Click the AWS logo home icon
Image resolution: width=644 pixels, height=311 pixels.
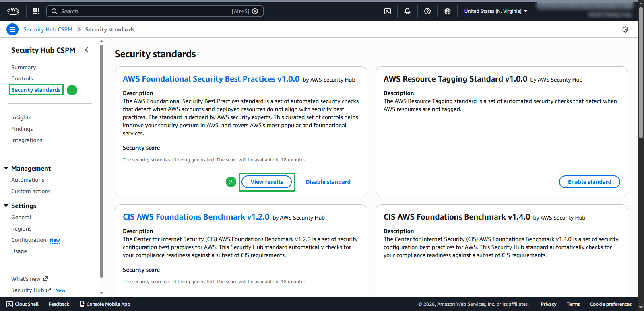click(x=13, y=11)
